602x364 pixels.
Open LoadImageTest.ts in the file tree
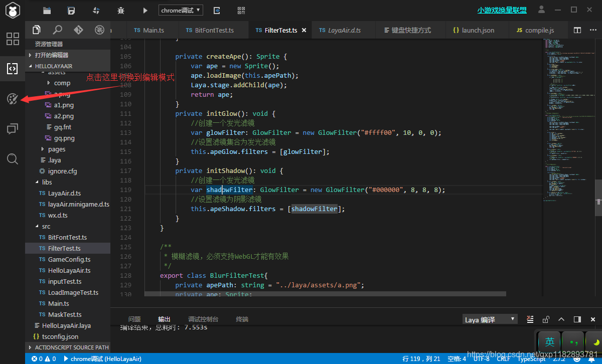click(x=73, y=292)
